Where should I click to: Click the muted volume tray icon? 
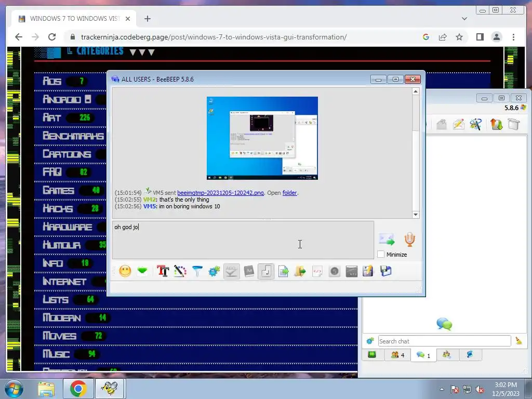point(480,389)
